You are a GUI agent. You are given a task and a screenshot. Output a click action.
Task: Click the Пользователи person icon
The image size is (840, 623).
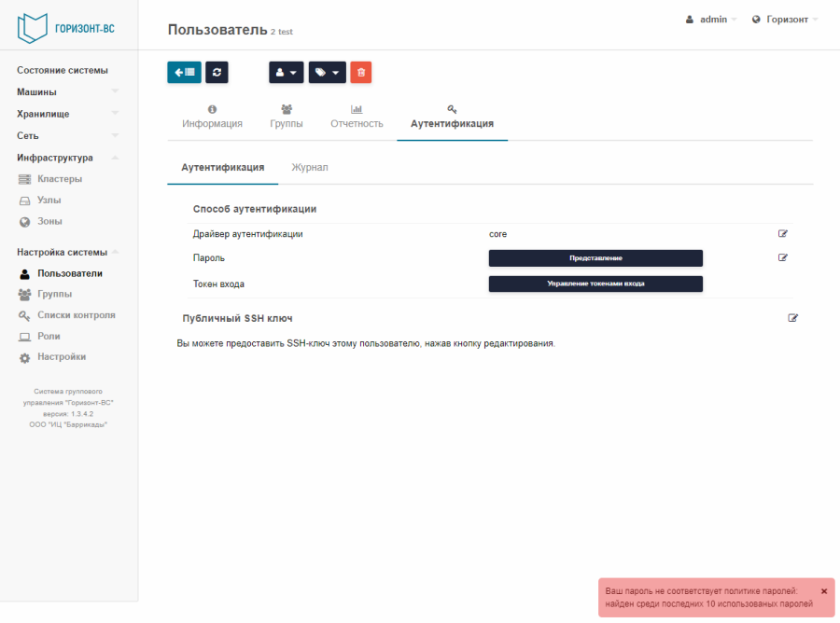pos(24,274)
